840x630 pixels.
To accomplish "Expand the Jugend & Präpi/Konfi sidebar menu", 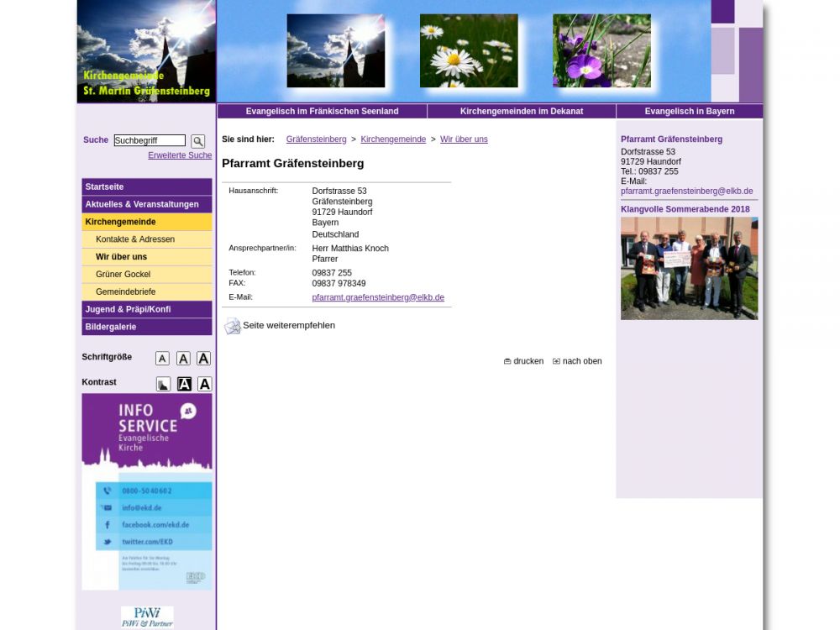I will click(x=146, y=309).
